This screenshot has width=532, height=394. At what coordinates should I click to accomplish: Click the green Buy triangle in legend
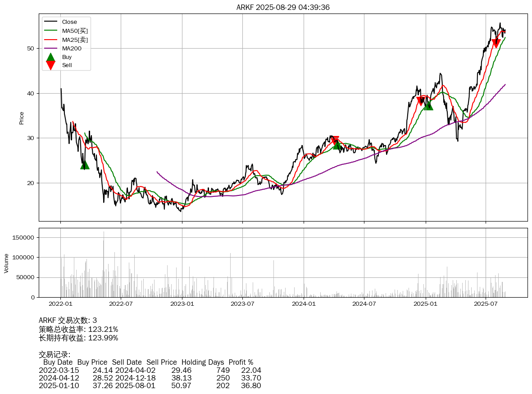click(x=50, y=57)
